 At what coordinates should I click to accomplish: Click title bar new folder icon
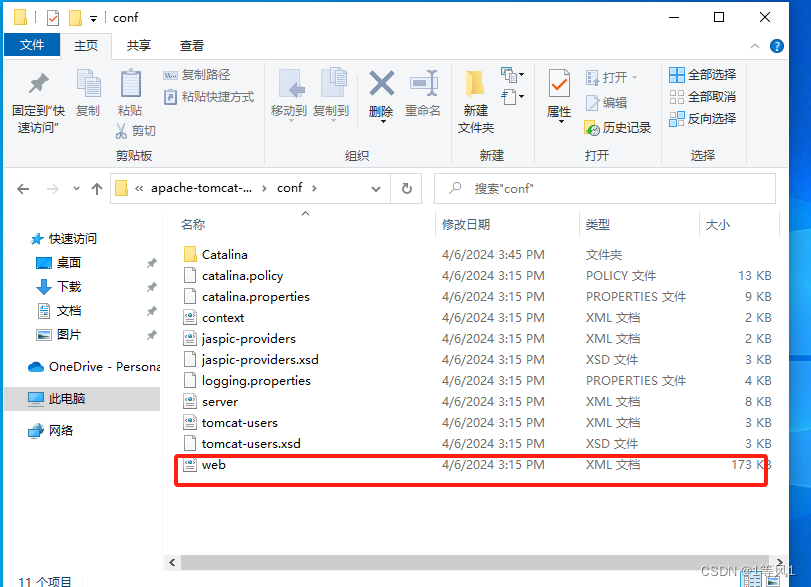[x=75, y=18]
